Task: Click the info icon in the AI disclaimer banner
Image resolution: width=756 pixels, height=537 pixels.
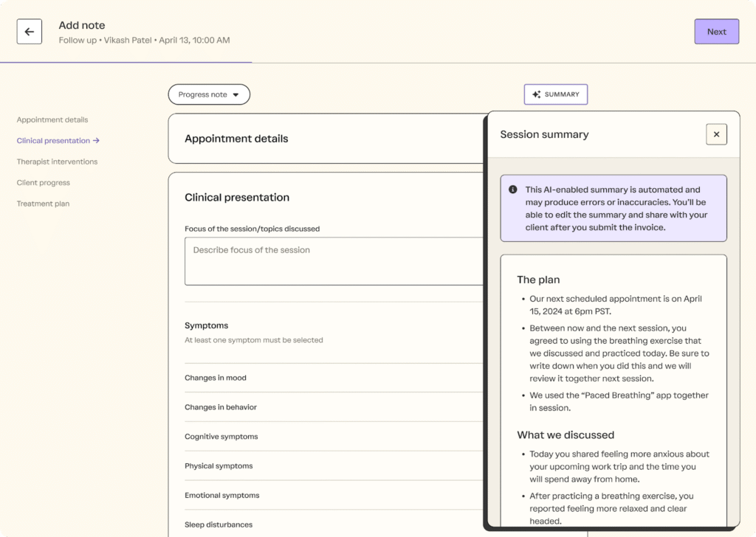Action: click(513, 189)
